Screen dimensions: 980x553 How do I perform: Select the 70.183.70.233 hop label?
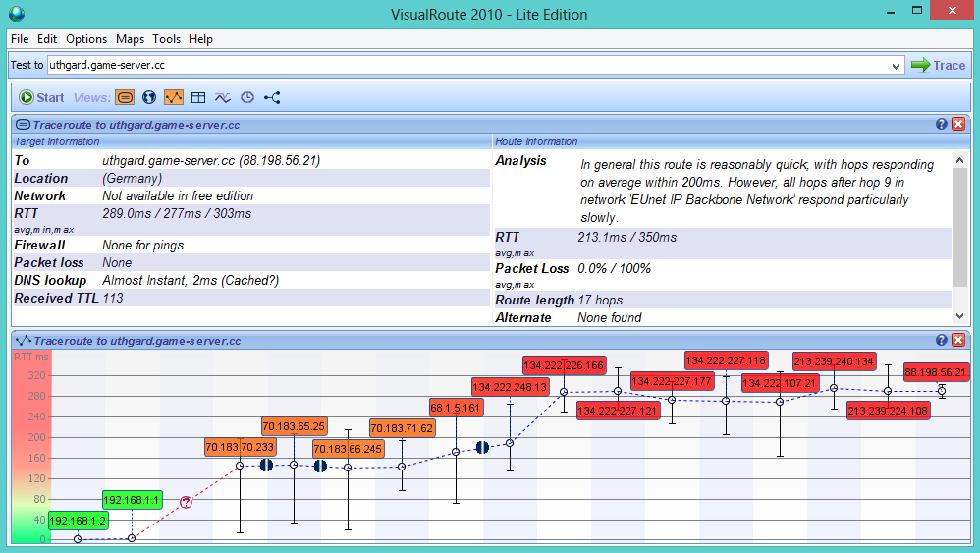pyautogui.click(x=240, y=447)
